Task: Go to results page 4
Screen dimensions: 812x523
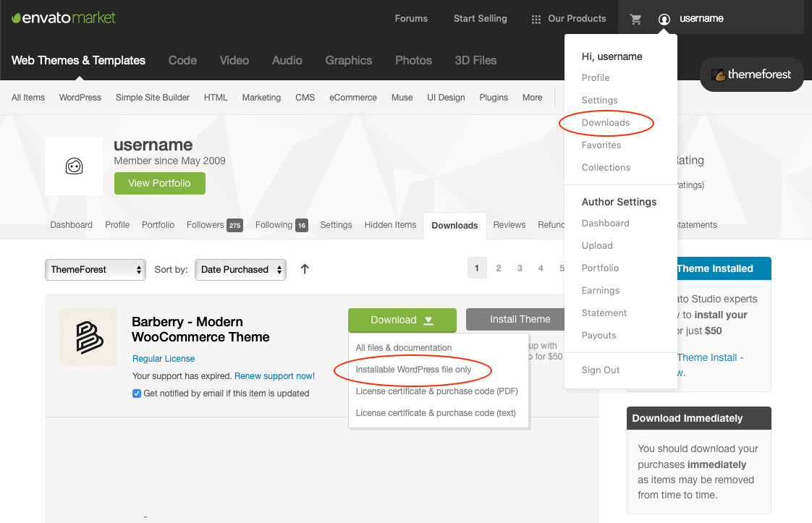Action: click(x=541, y=268)
